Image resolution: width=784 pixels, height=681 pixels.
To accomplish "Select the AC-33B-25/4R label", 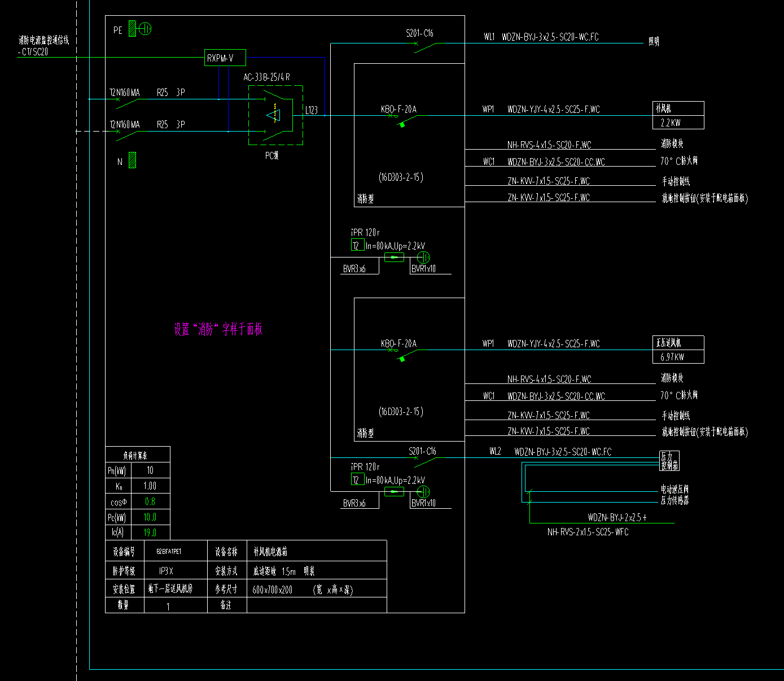I will 267,77.
